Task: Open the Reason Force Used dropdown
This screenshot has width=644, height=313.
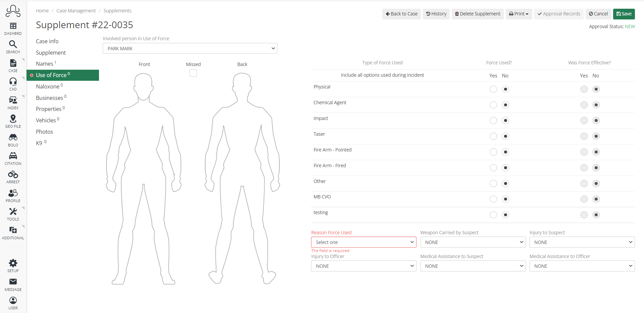Action: [363, 242]
